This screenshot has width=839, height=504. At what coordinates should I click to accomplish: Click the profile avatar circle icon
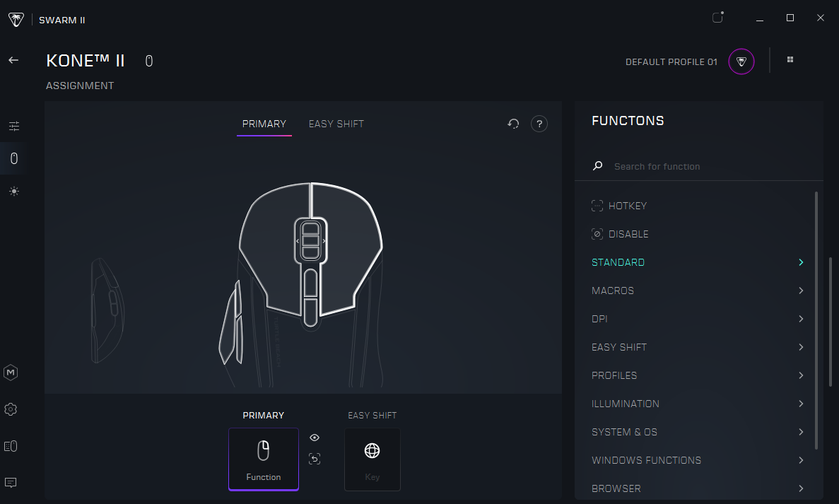tap(741, 61)
